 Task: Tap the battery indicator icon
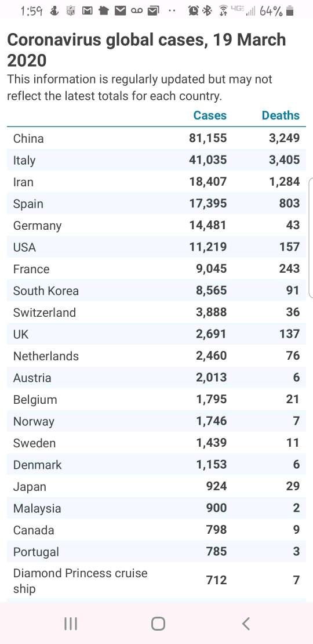click(290, 11)
